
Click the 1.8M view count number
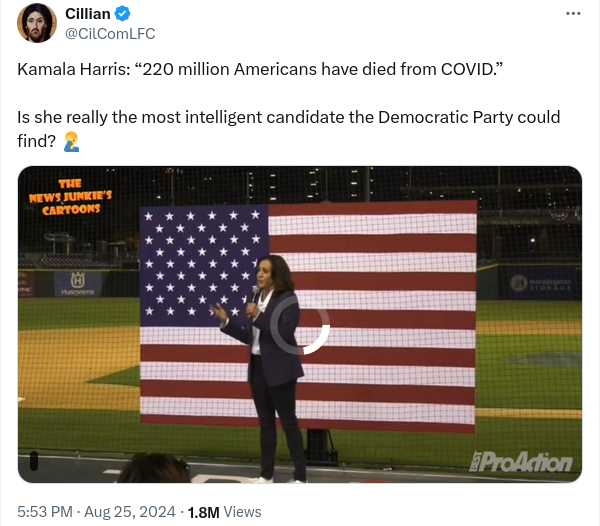[203, 512]
